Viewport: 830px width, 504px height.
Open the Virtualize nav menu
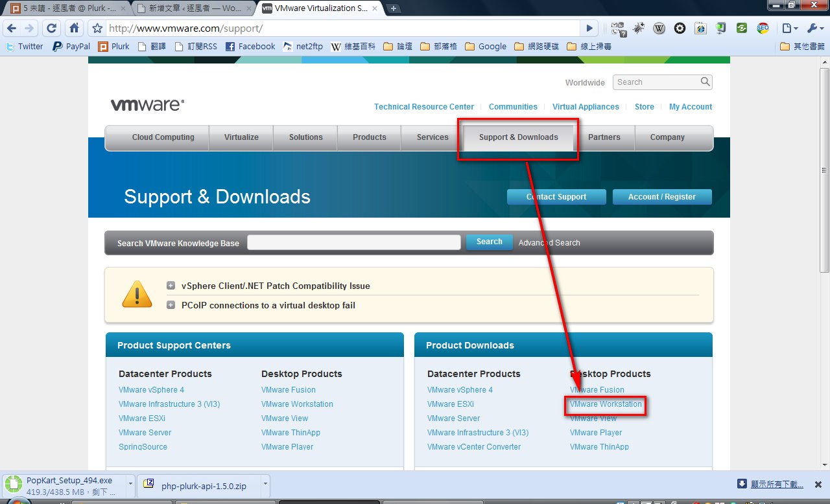[x=241, y=137]
